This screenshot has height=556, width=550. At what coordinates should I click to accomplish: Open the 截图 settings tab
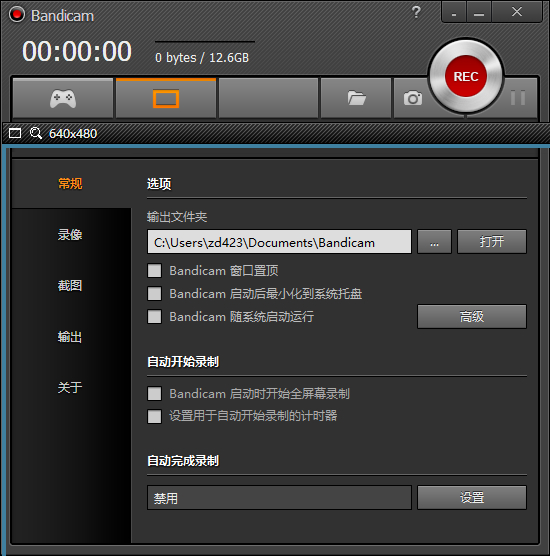[70, 285]
